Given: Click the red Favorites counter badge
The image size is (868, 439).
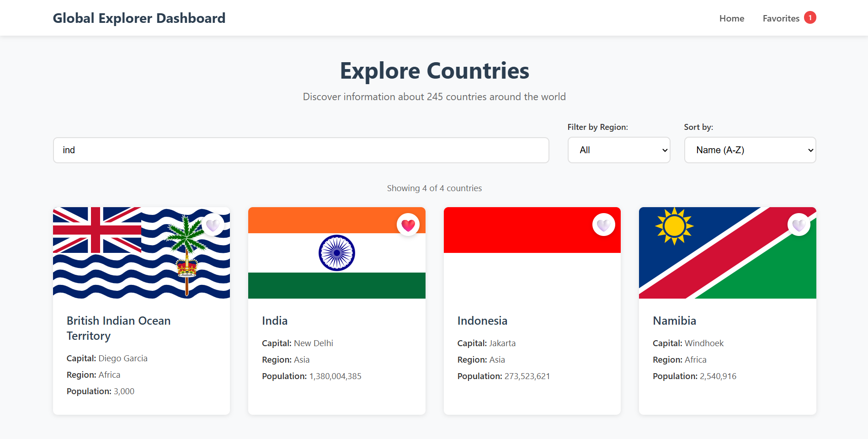Looking at the screenshot, I should (x=810, y=17).
